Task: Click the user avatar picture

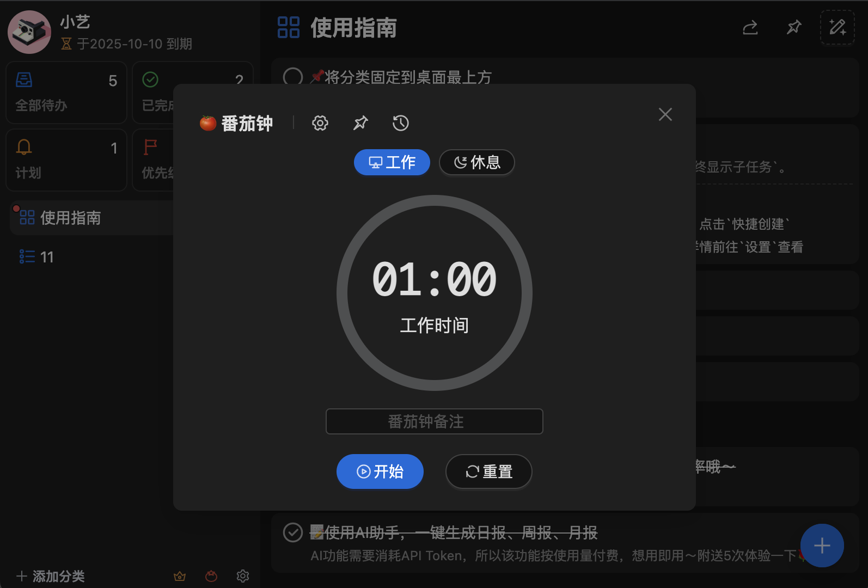Action: (29, 32)
